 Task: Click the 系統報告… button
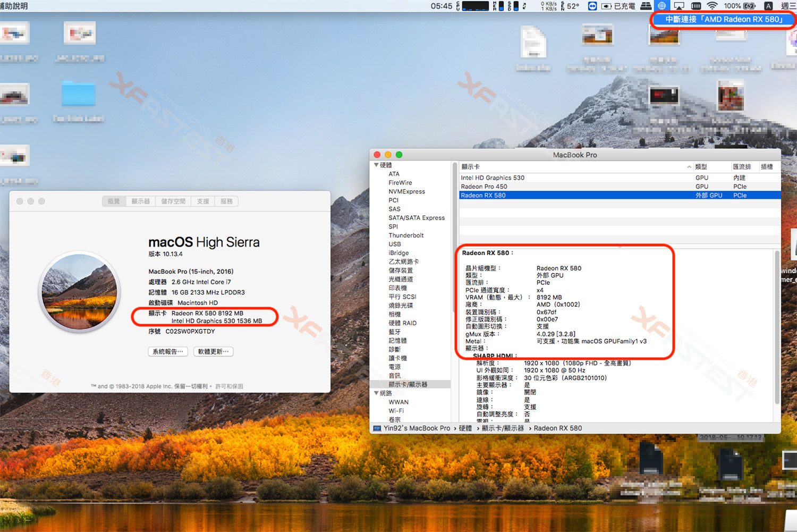click(168, 351)
